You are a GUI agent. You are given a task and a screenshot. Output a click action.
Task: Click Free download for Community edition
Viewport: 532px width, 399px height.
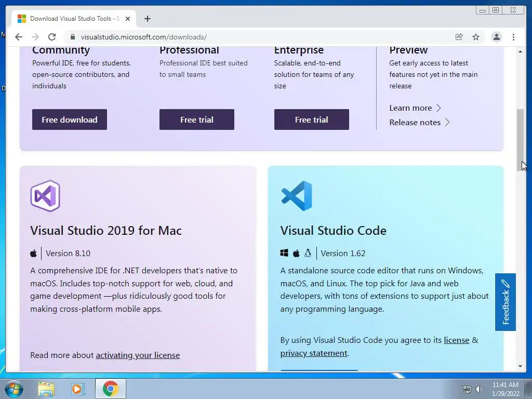click(70, 119)
